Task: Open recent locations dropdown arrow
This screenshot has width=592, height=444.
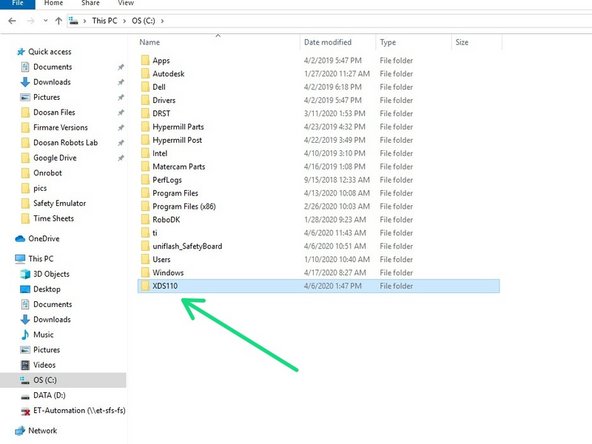Action: (x=45, y=21)
